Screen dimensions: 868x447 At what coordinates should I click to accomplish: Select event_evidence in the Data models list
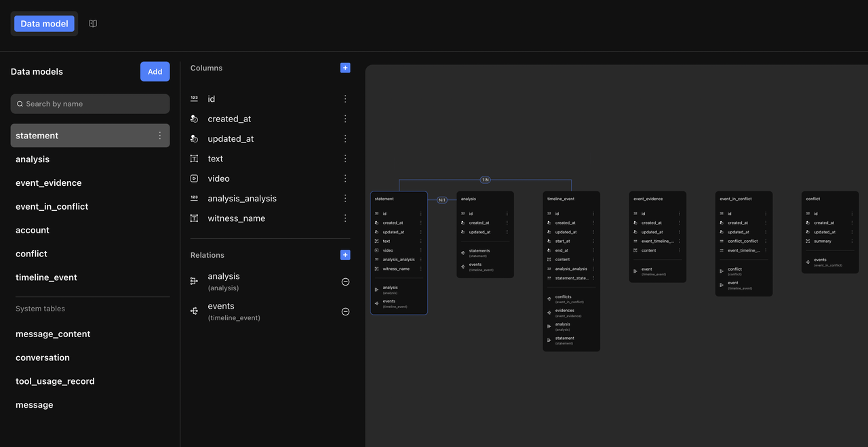click(90, 183)
